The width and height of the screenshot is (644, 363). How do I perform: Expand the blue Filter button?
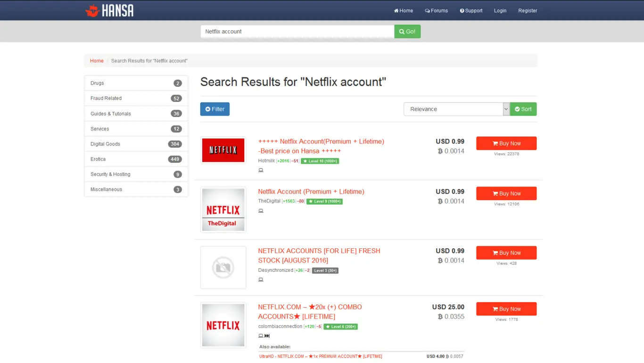click(x=215, y=109)
